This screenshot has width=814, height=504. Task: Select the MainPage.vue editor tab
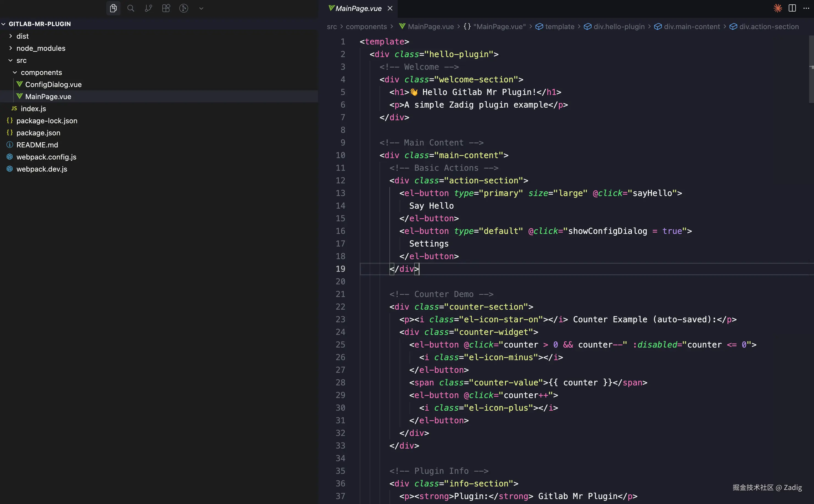[x=358, y=8]
